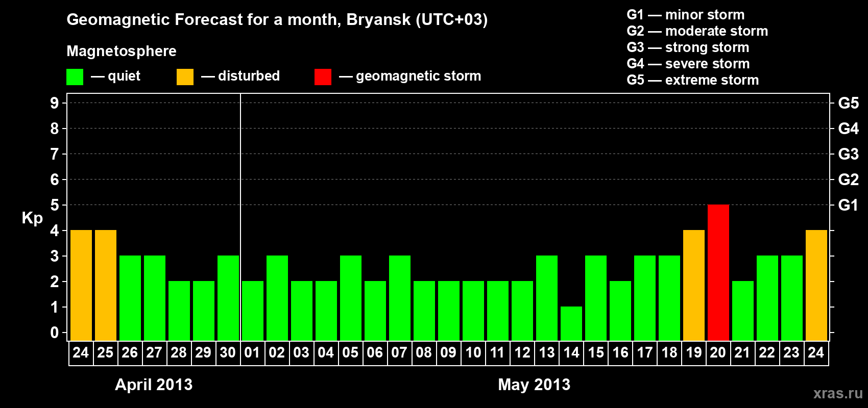This screenshot has height=408, width=868.
Task: Click the green bar for May 17
Action: 645,298
